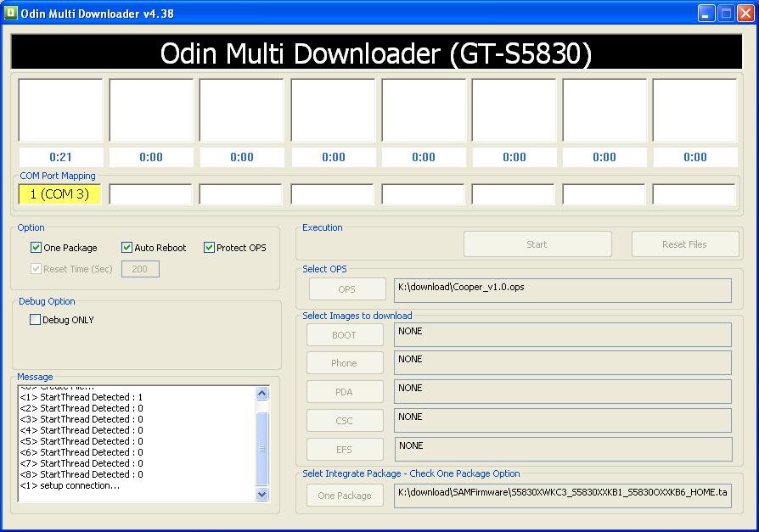
Task: Click the Start button
Action: (537, 244)
